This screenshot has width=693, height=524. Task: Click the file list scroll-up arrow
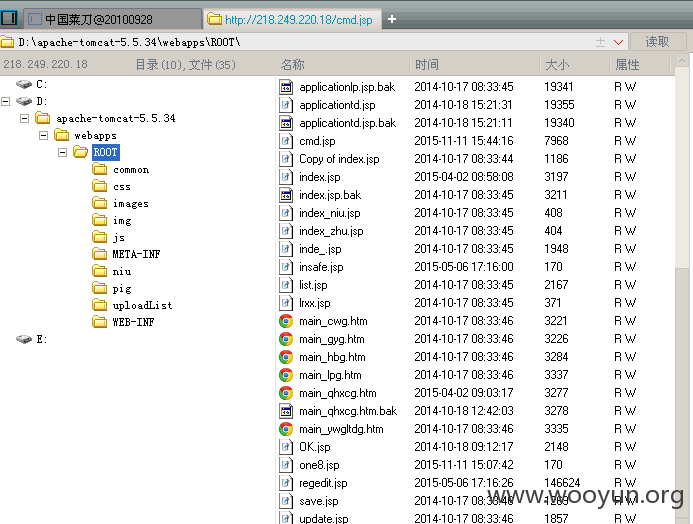click(x=682, y=61)
